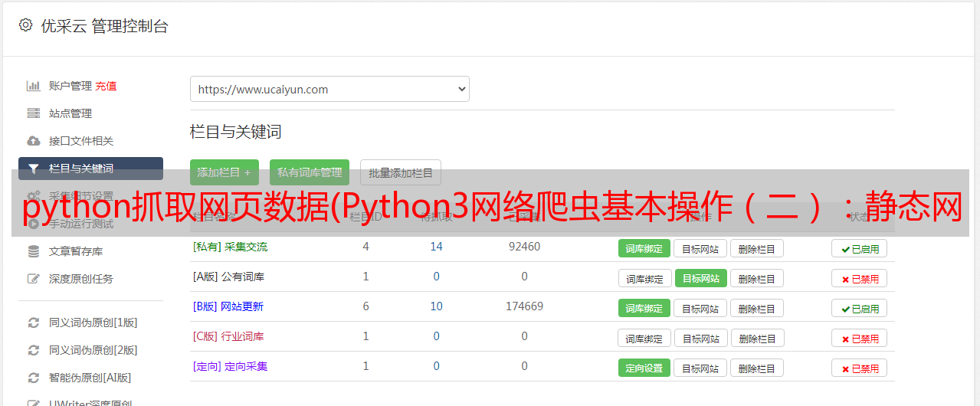Click 删除栏目 in the 行业词库 row
The width and height of the screenshot is (980, 406).
tap(757, 338)
